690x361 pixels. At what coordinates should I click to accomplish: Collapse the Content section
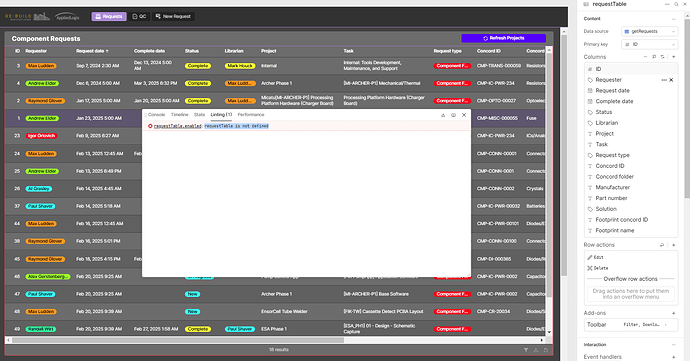pyautogui.click(x=673, y=19)
